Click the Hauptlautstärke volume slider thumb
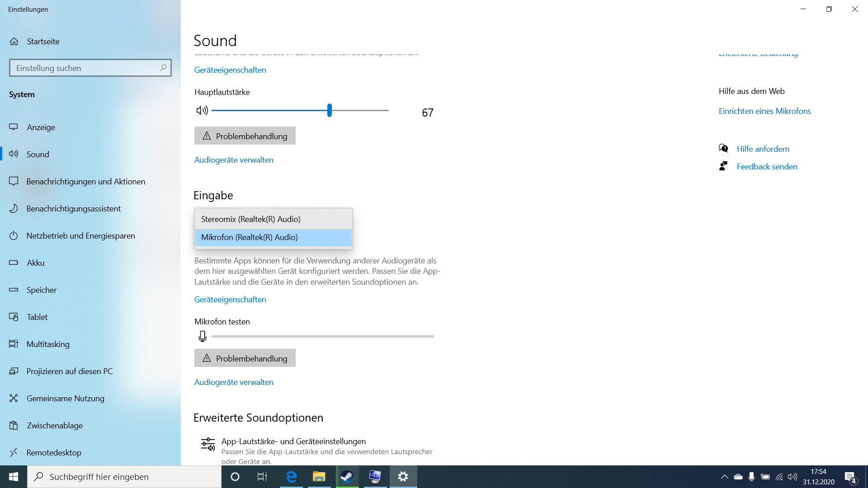The height and width of the screenshot is (488, 868). coord(330,110)
